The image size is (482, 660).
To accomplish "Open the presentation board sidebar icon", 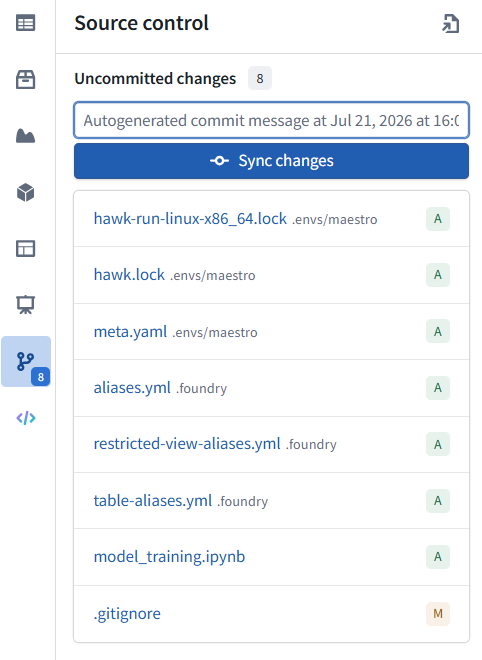I will pos(26,305).
